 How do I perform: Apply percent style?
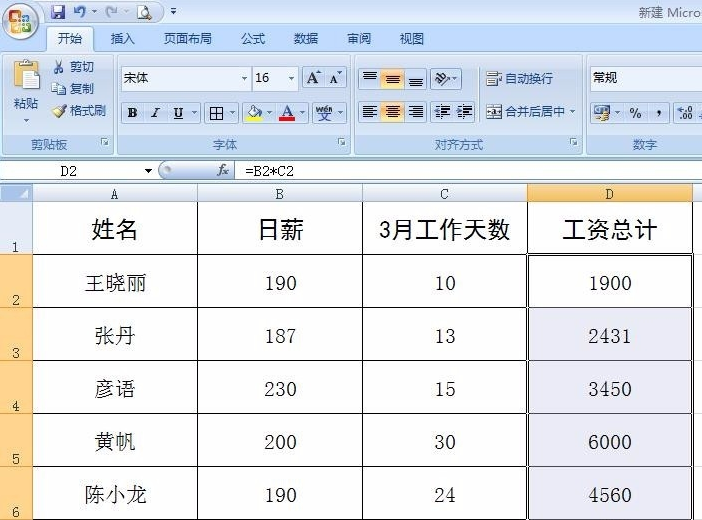(635, 112)
